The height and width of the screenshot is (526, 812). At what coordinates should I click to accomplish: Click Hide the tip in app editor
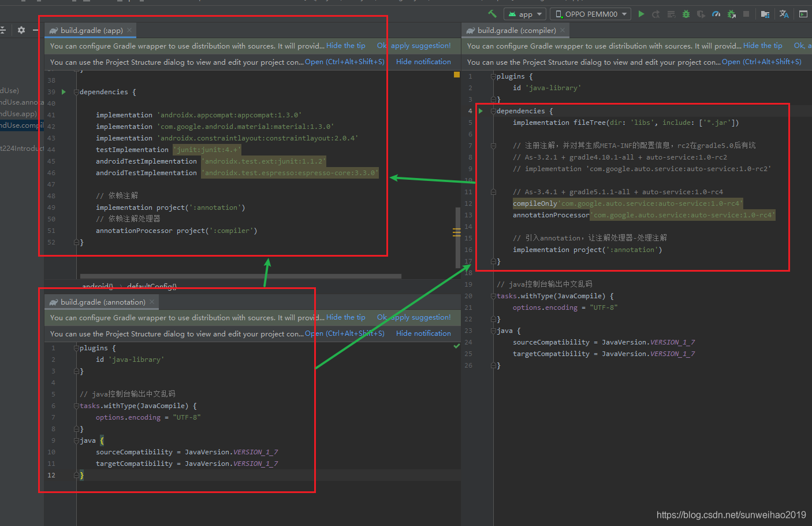click(x=346, y=46)
